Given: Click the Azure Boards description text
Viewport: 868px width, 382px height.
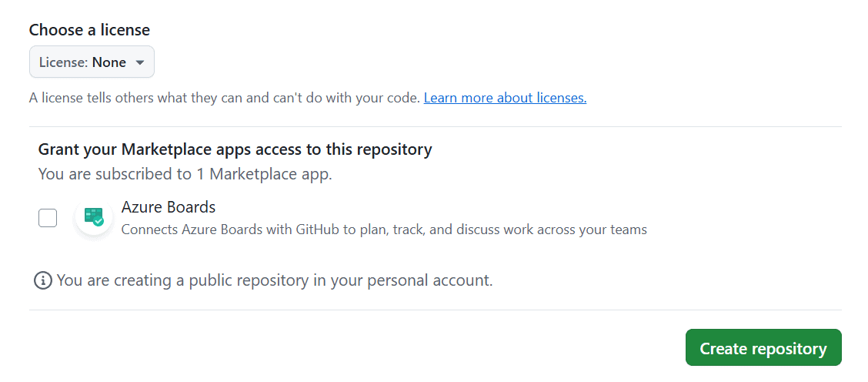Looking at the screenshot, I should (384, 230).
